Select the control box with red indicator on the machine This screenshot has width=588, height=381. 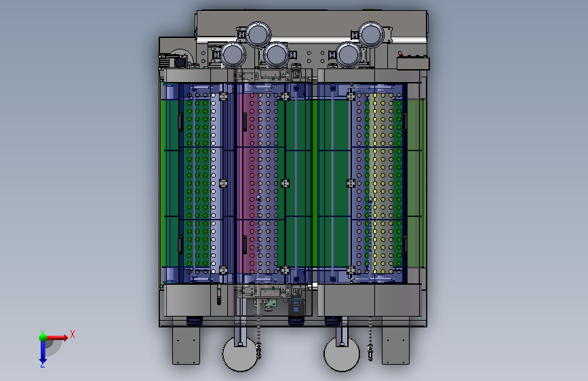[413, 63]
